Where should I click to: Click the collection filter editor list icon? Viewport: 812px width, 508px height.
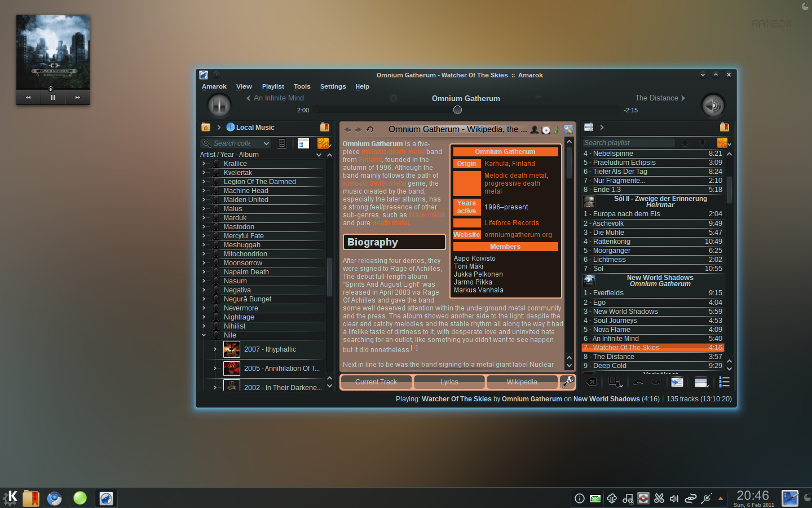point(283,143)
